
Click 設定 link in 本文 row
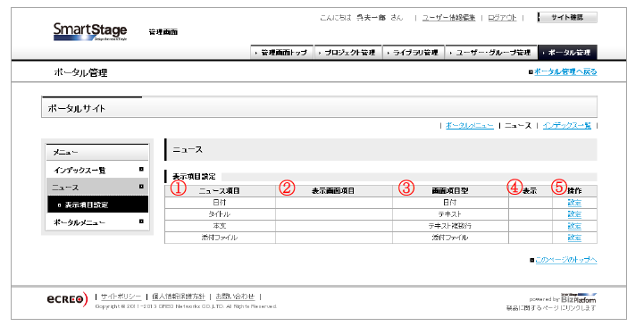tap(574, 226)
